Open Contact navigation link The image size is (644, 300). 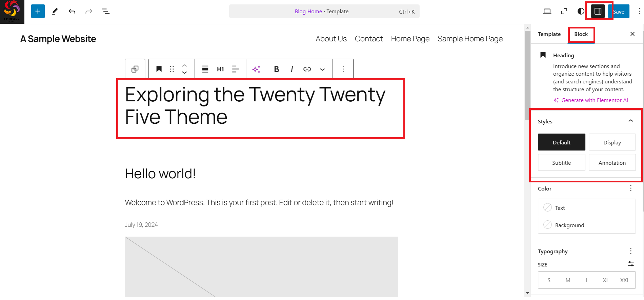(369, 39)
